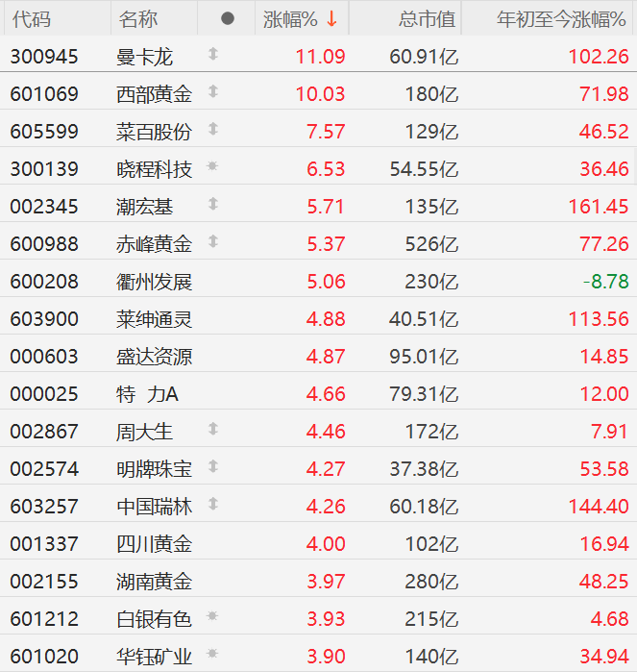
Task: Click the star icon beside 晓程科技
Action: (x=212, y=166)
